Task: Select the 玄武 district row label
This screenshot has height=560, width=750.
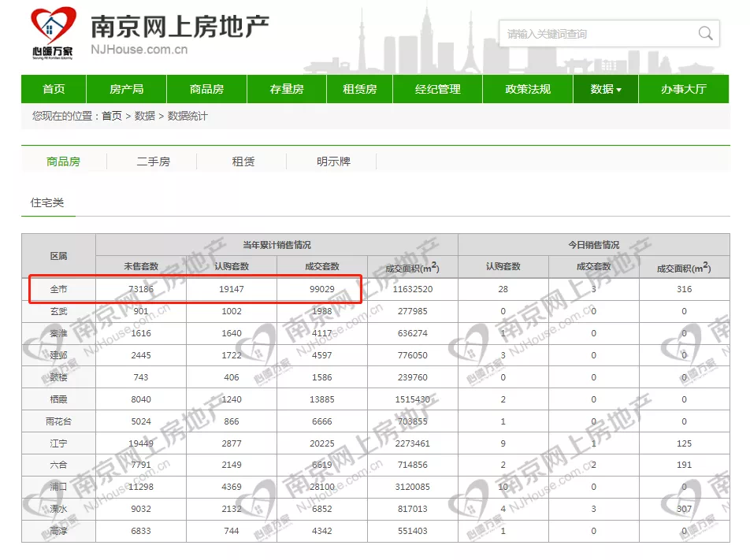Action: tap(58, 311)
